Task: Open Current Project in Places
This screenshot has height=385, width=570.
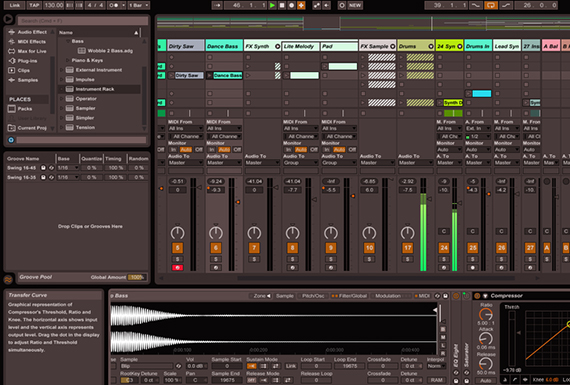Action: coord(32,128)
